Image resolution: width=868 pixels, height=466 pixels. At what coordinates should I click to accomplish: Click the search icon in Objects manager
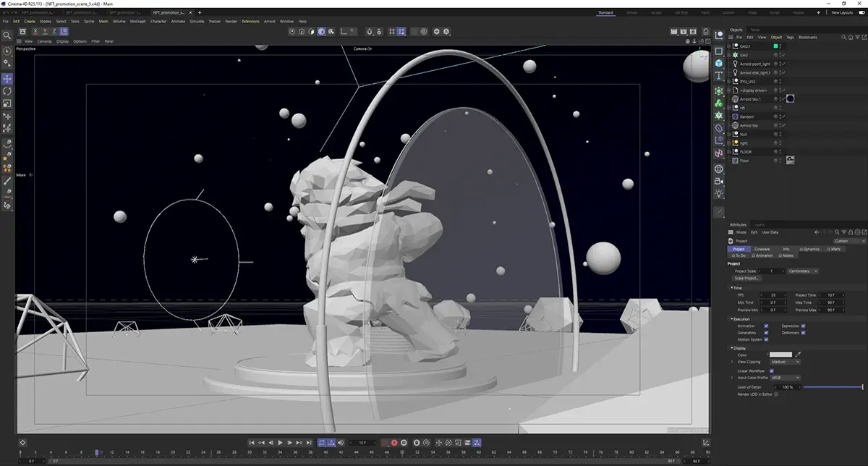pos(843,37)
